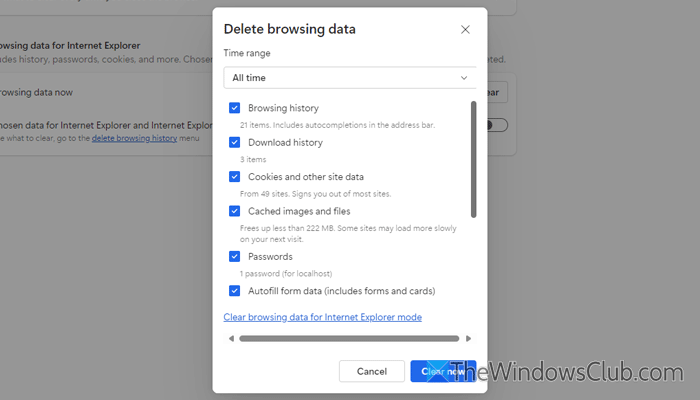The width and height of the screenshot is (700, 400).
Task: Uncheck Cookies and other site data checkbox
Action: click(234, 177)
